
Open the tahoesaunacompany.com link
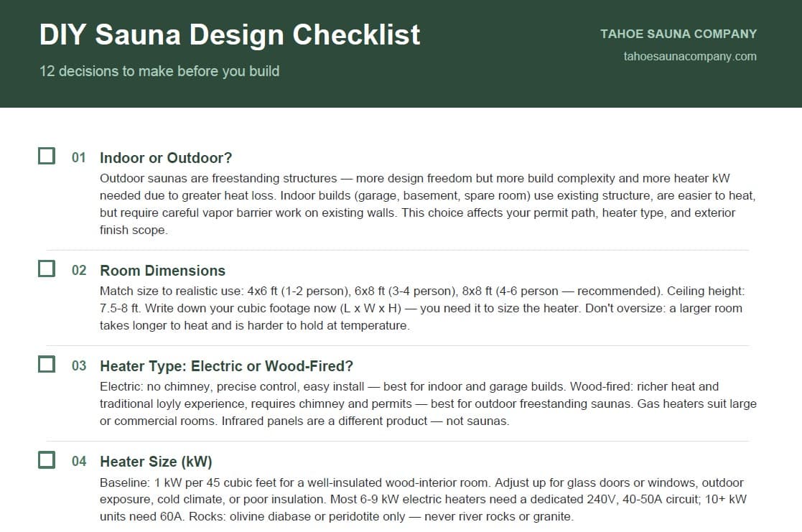pyautogui.click(x=689, y=56)
